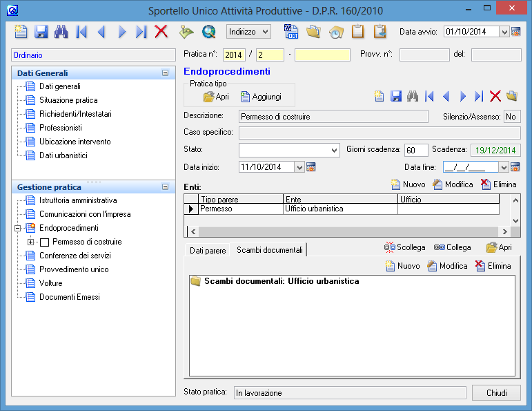Click the Chiudi button
Image resolution: width=532 pixels, height=411 pixels.
(496, 392)
